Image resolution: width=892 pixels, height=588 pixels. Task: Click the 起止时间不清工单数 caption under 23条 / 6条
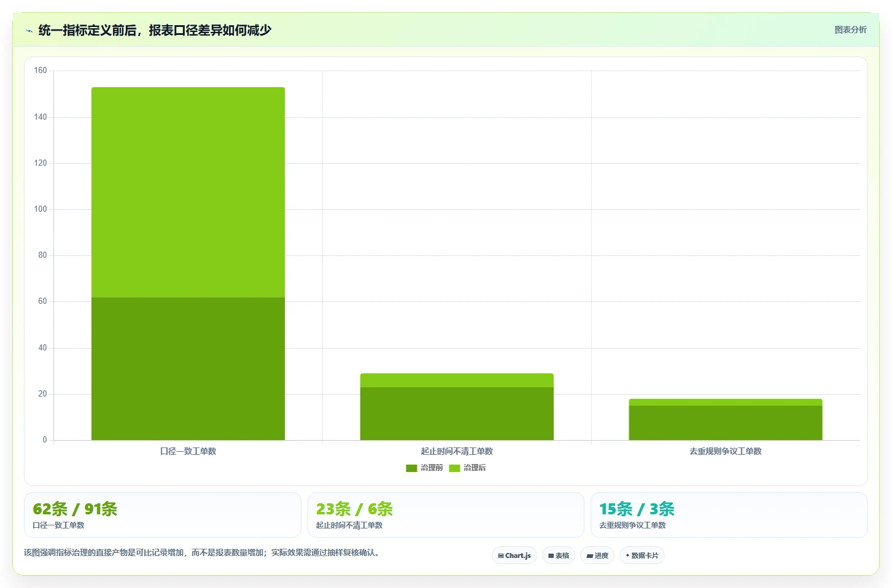349,525
